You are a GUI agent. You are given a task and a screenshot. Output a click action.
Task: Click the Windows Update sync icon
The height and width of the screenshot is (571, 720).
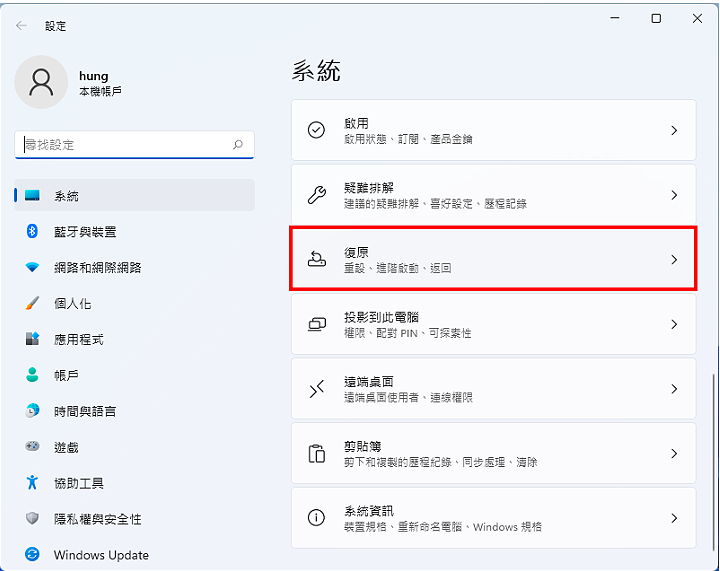[x=32, y=554]
